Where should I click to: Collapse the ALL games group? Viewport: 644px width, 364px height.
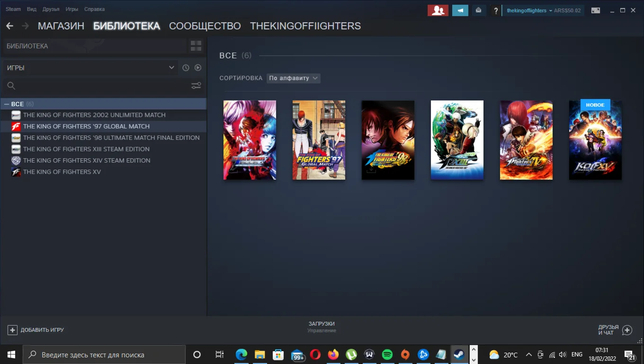point(7,104)
